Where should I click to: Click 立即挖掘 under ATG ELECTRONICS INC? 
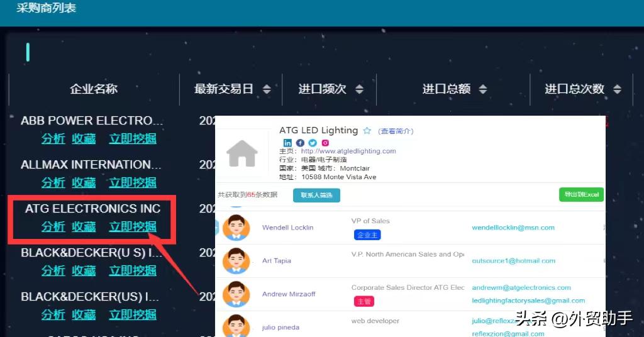point(133,226)
